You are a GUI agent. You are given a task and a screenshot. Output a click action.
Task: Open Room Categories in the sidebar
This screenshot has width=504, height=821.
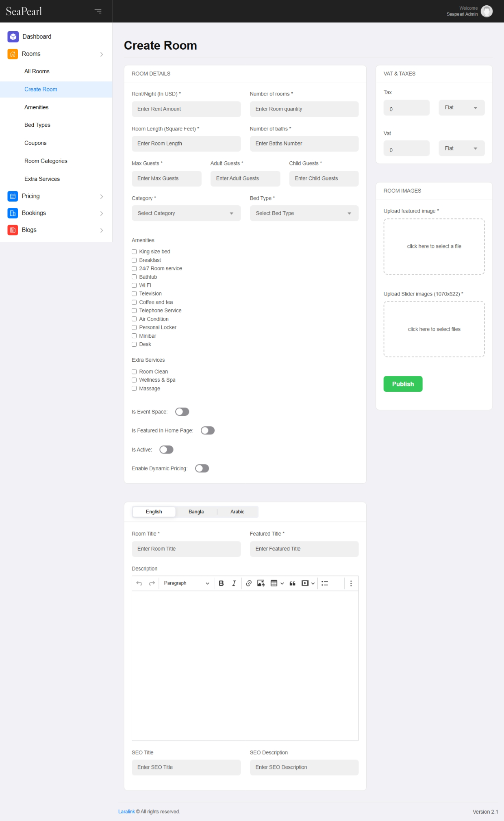click(46, 161)
